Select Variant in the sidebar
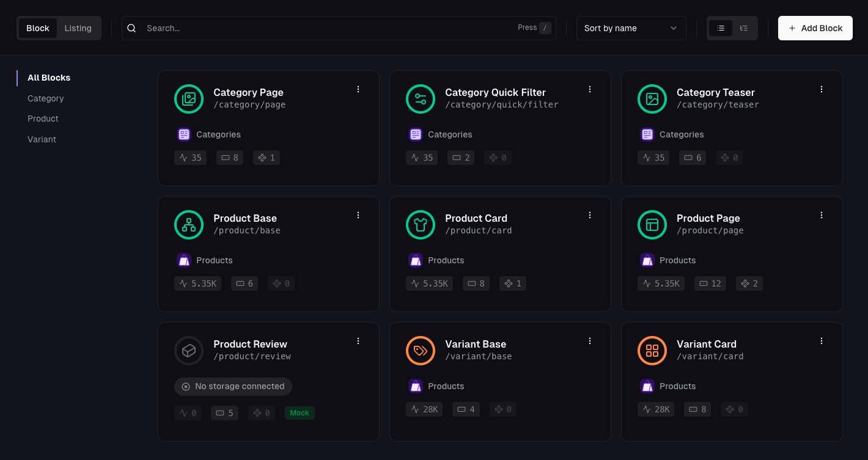Image resolution: width=868 pixels, height=460 pixels. (x=42, y=139)
